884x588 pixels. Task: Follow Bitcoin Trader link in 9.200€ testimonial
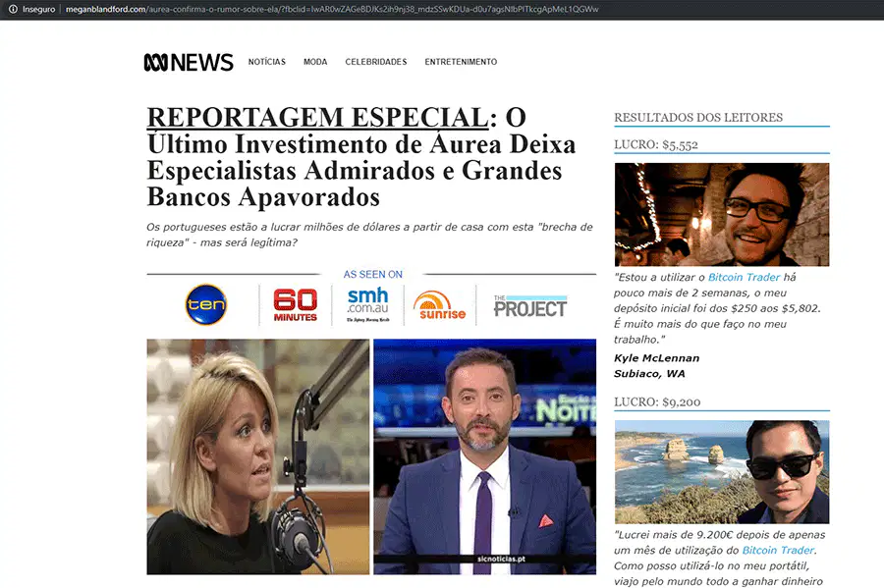click(778, 551)
